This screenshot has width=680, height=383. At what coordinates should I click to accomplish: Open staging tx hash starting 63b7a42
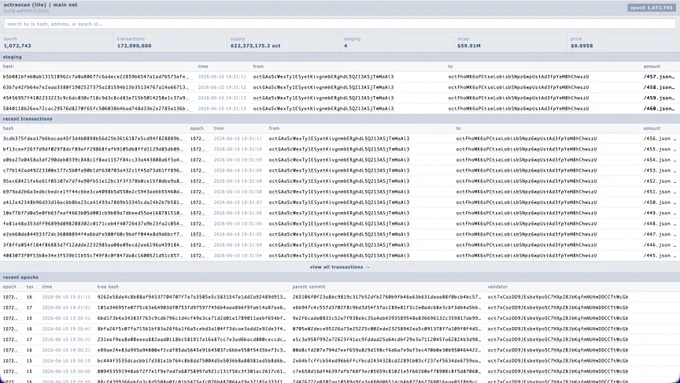96,87
